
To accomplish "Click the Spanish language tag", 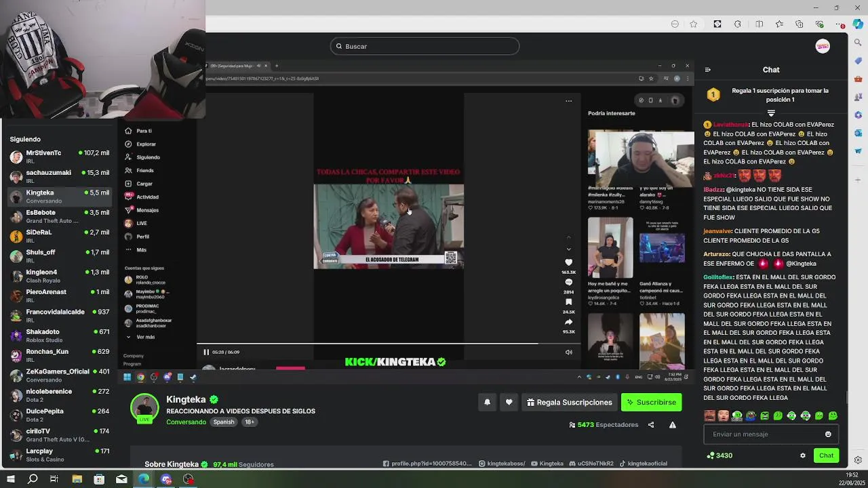I will 224,422.
